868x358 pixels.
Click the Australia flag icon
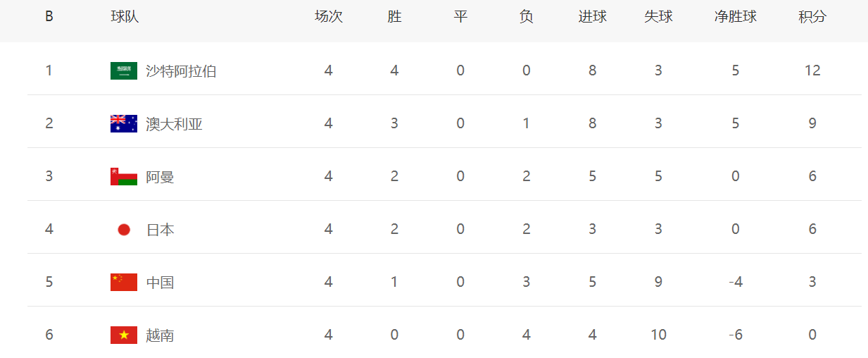pos(124,123)
